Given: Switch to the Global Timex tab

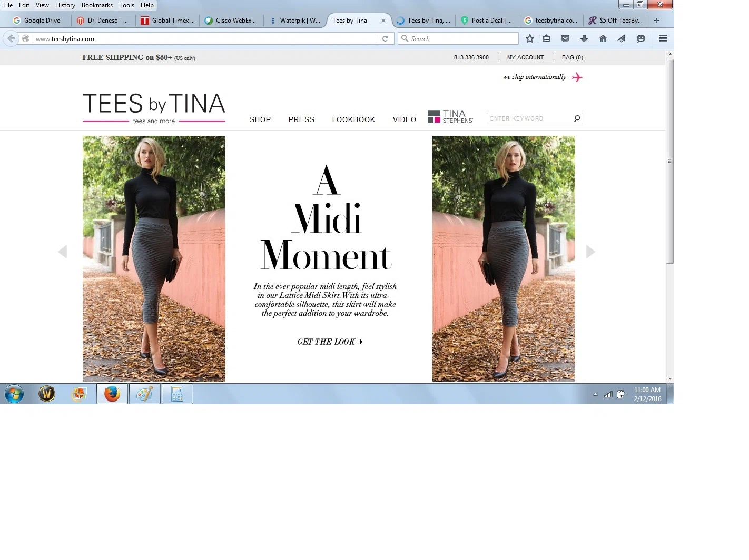Looking at the screenshot, I should (x=168, y=21).
